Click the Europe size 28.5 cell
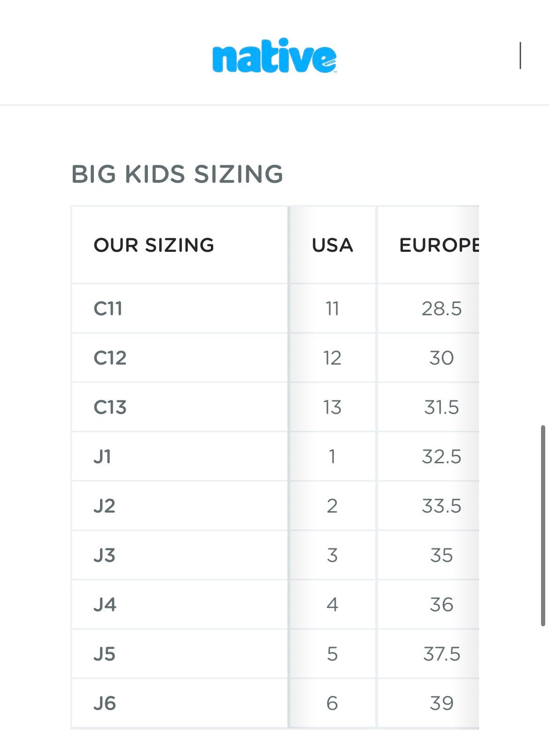 (441, 309)
